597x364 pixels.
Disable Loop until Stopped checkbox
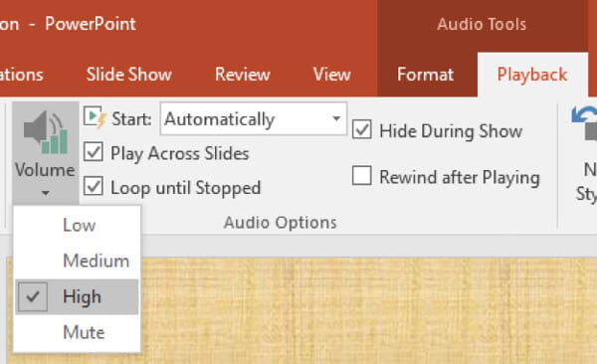point(94,186)
